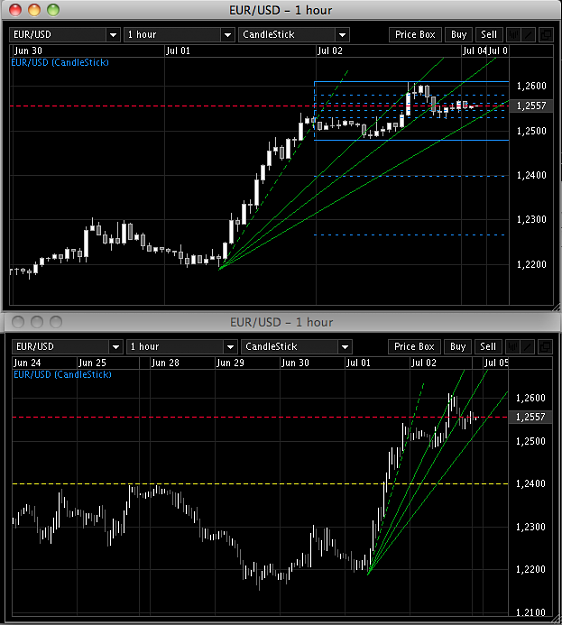Click the top window resize grip corner
The image size is (562, 625).
pyautogui.click(x=557, y=307)
